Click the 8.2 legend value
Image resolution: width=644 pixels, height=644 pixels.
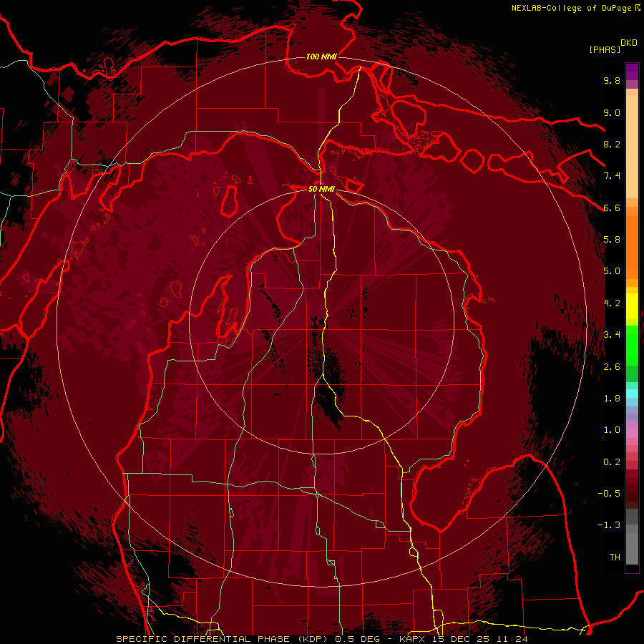(612, 144)
